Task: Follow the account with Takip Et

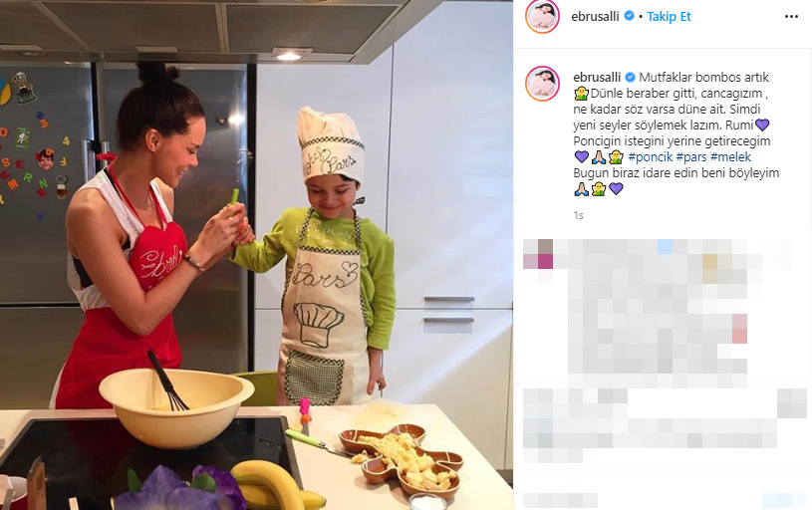Action: click(669, 17)
